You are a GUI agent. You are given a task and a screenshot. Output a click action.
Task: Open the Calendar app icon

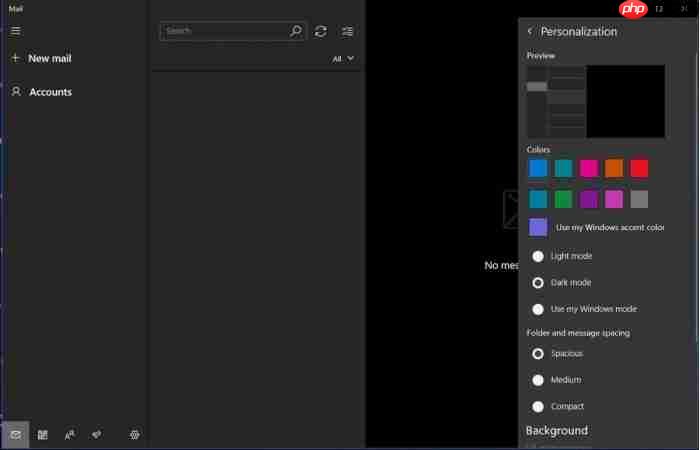[42, 434]
